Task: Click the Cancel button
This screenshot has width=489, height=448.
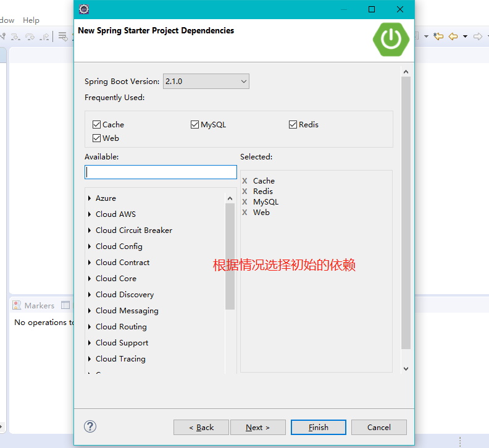Action: point(379,427)
